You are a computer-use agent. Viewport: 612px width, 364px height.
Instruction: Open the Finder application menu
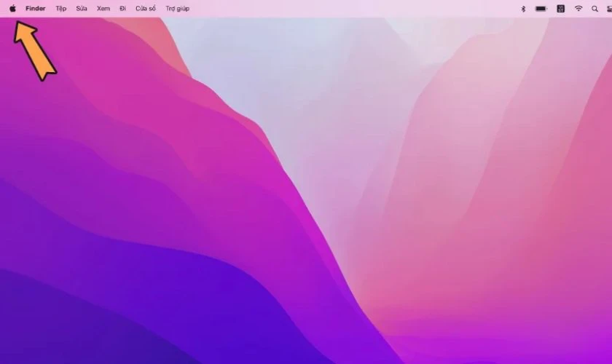35,9
